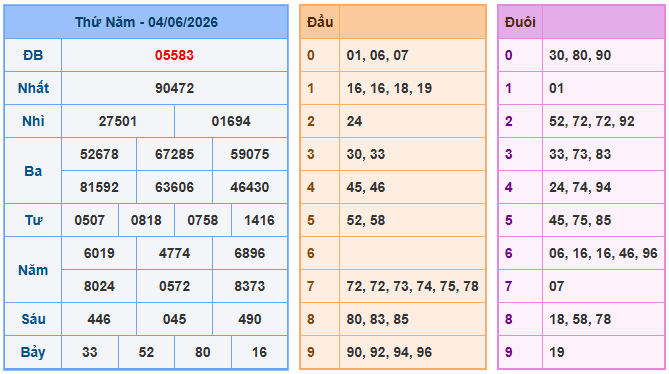
Task: Select Đuôi values 30, 80, 90
Action: coord(580,55)
